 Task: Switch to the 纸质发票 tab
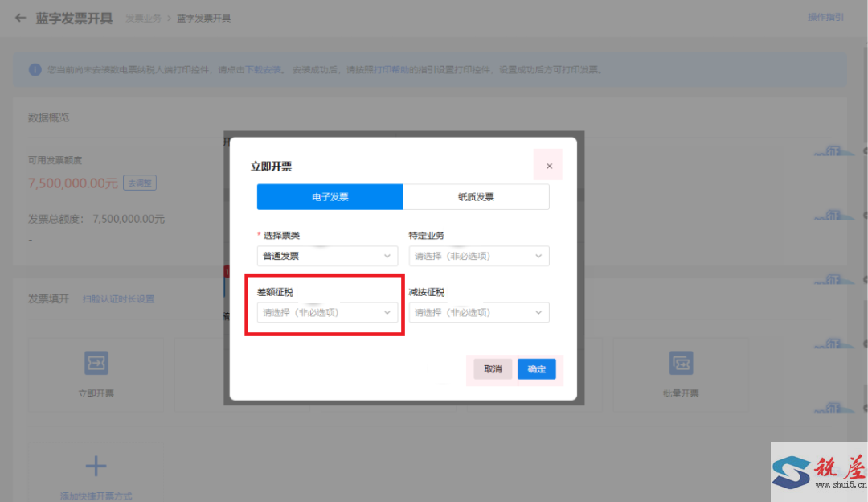tap(476, 197)
